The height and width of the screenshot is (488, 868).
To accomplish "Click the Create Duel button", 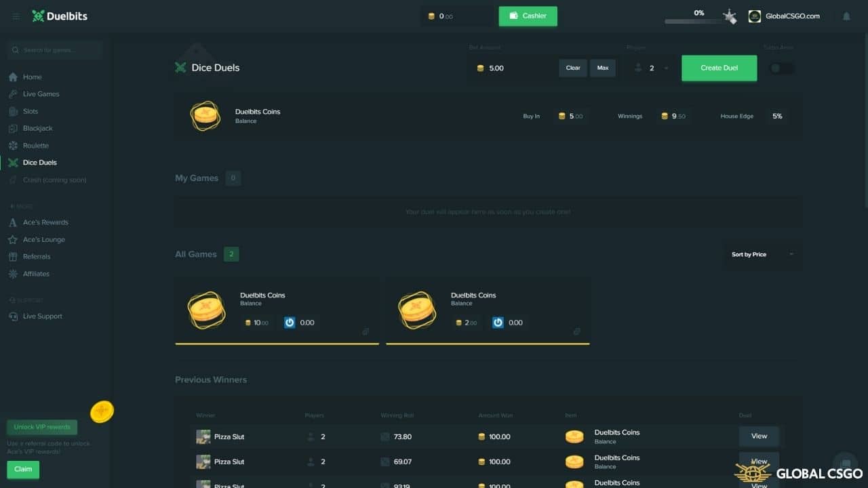I will [x=719, y=68].
